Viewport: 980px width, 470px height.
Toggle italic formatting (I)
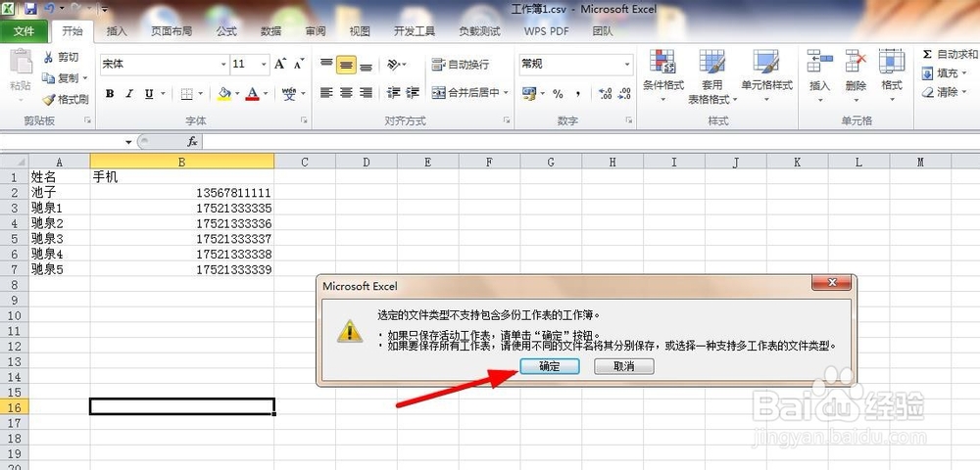click(129, 94)
